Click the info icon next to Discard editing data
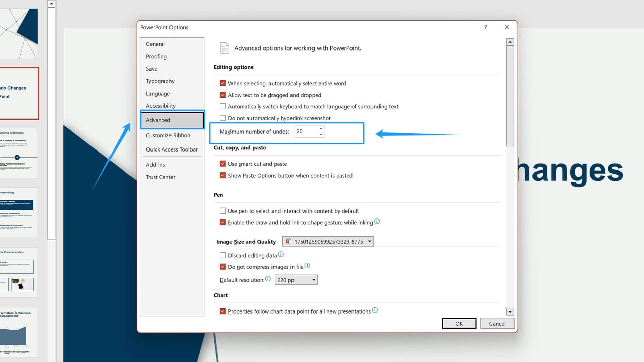Screen dimensions: 644x362 point(281,254)
